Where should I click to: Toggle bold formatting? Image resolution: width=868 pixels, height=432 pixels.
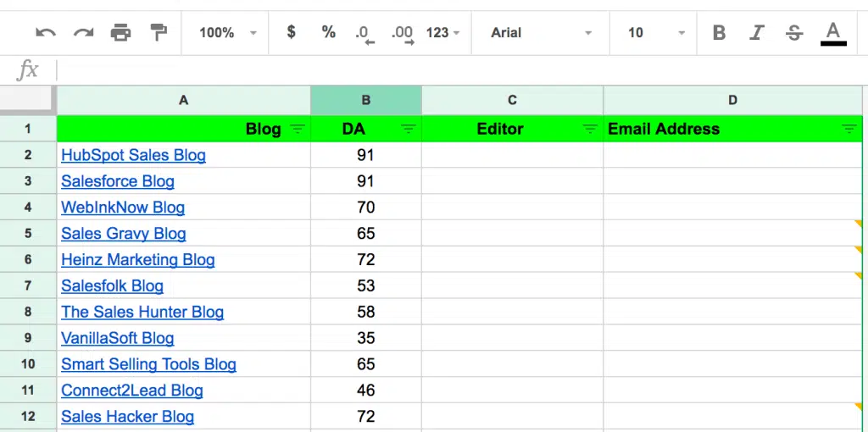pyautogui.click(x=719, y=33)
